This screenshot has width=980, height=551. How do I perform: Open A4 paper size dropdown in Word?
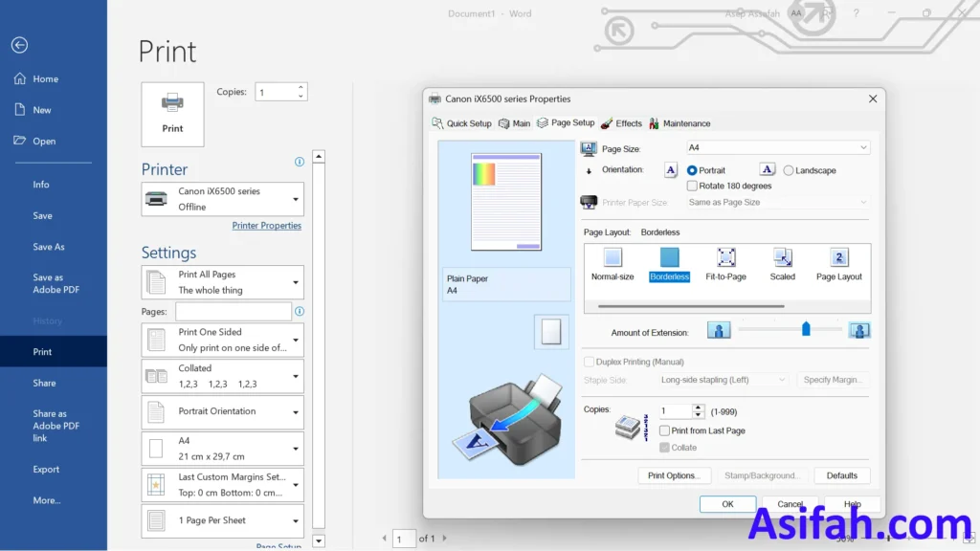click(222, 449)
